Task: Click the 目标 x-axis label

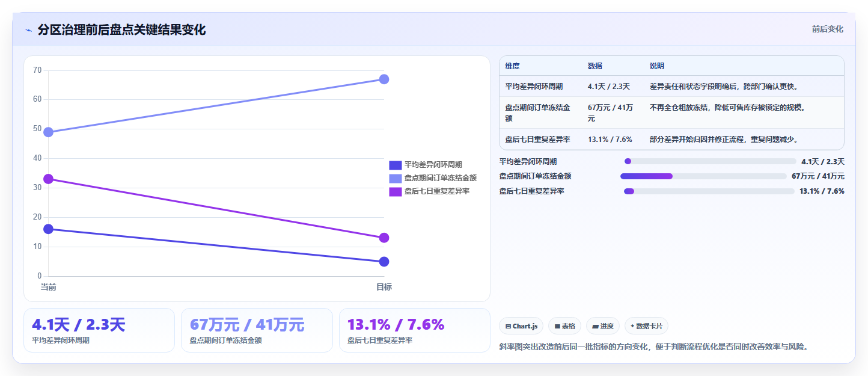Action: point(384,287)
